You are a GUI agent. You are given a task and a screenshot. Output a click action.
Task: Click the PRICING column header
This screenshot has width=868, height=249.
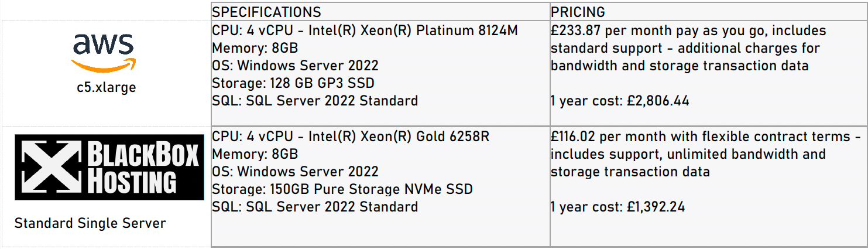[x=578, y=12]
